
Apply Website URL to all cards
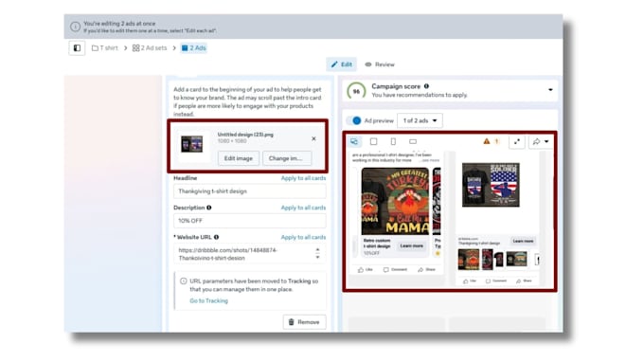click(303, 237)
